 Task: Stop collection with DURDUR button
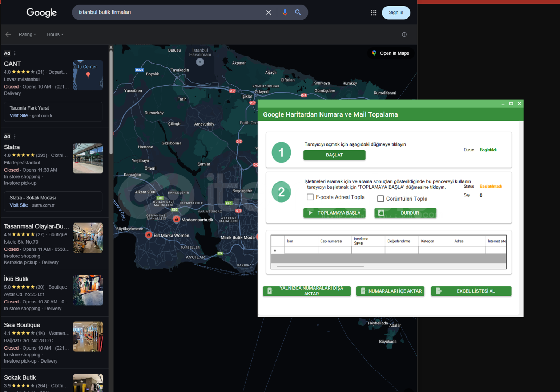click(x=405, y=213)
